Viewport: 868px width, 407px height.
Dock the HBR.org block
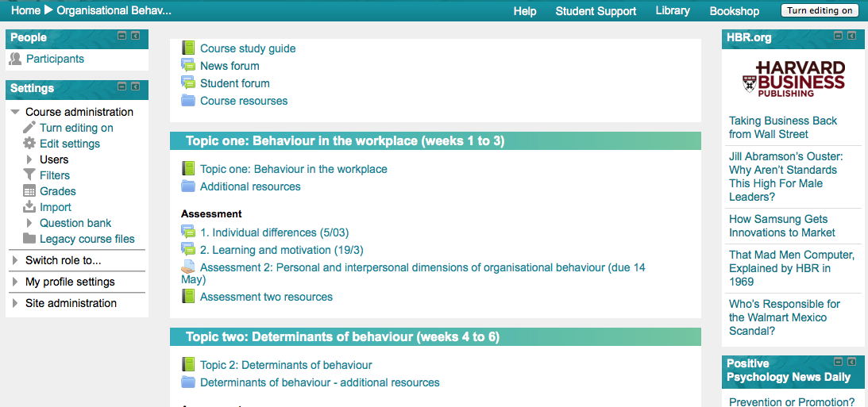851,36
